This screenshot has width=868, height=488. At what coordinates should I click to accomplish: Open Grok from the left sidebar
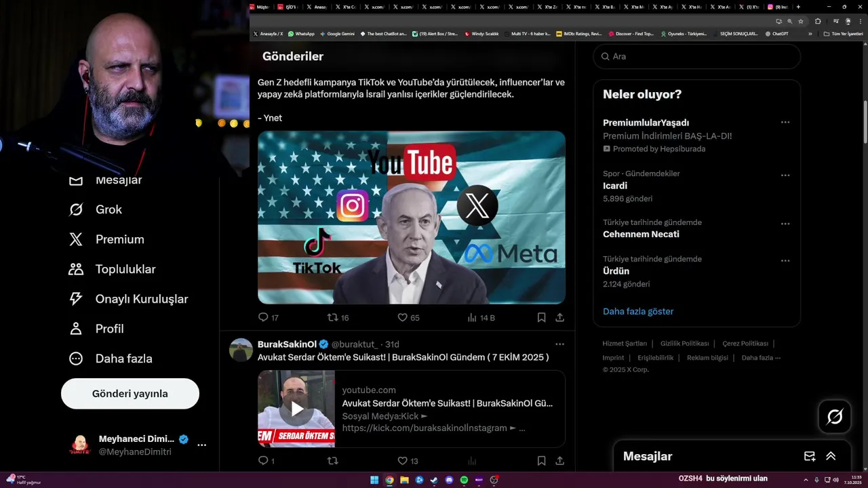(x=95, y=209)
